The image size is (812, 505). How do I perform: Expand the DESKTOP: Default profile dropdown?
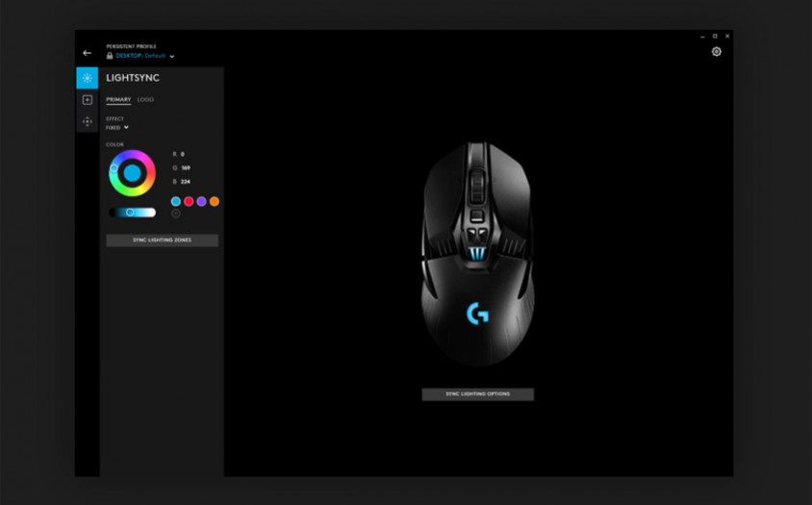tap(172, 56)
